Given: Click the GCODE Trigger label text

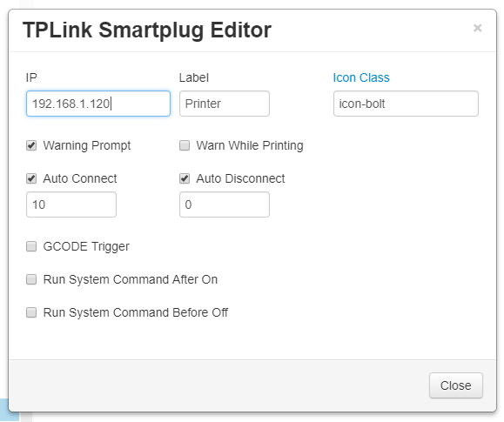Looking at the screenshot, I should pos(86,246).
